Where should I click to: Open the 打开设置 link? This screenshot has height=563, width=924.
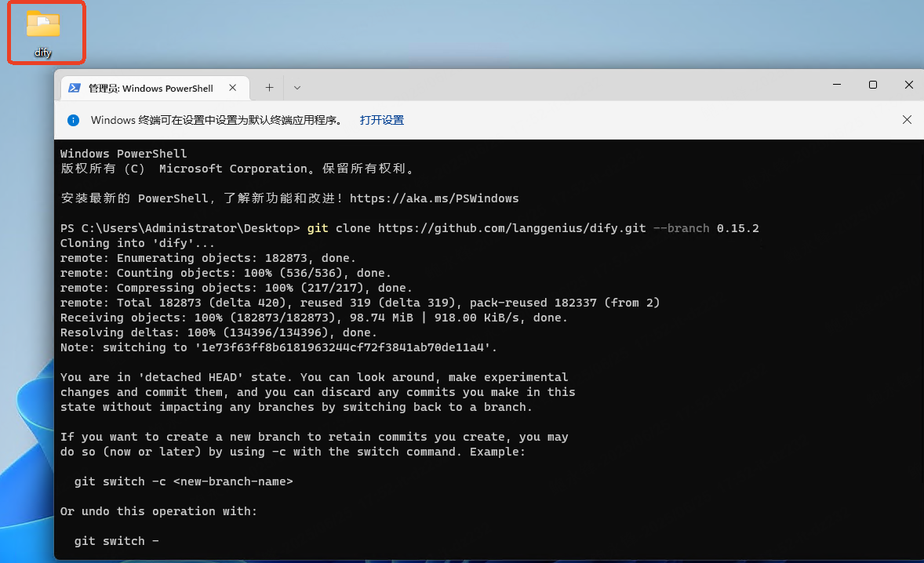[382, 120]
